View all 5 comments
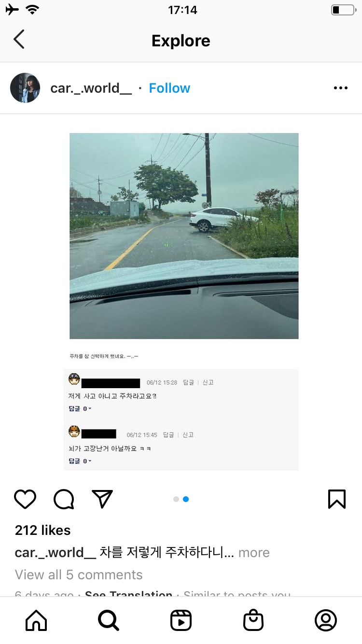362x644 pixels. pyautogui.click(x=79, y=574)
